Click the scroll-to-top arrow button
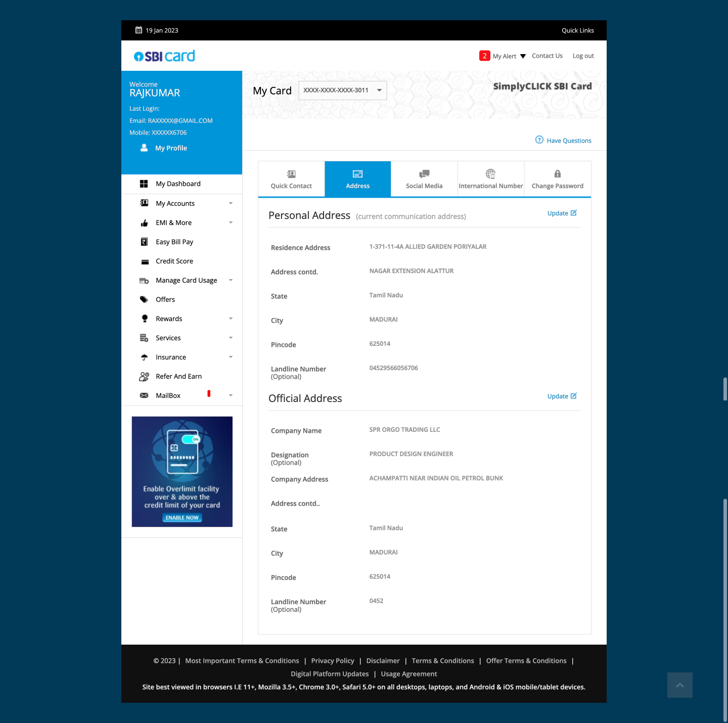This screenshot has width=728, height=723. (x=679, y=685)
